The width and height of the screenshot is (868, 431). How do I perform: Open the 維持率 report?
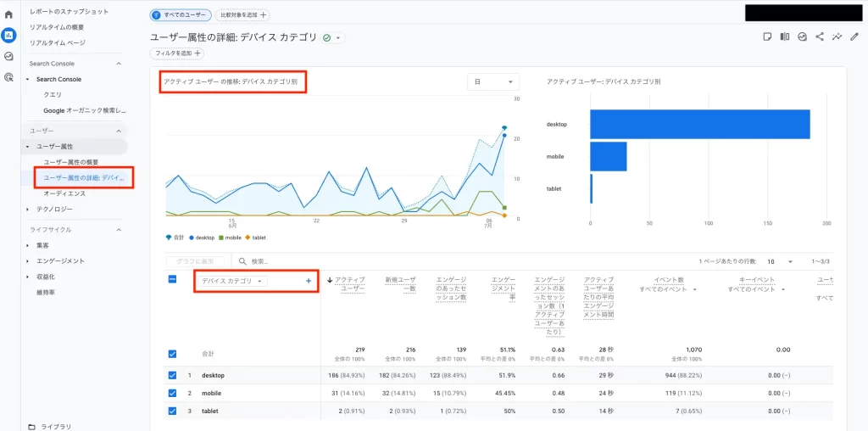(x=46, y=292)
